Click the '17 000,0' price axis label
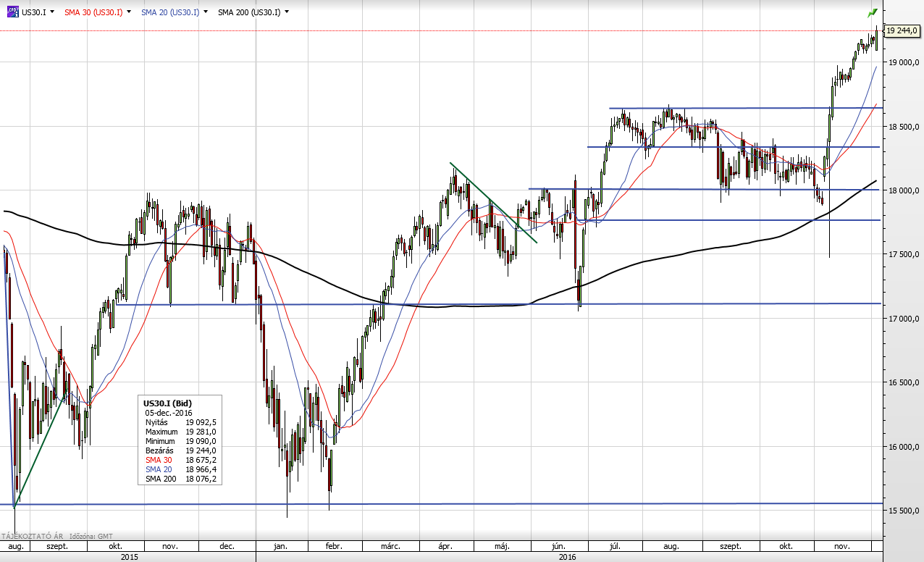Screen dimensions: 924x562 click(904, 319)
